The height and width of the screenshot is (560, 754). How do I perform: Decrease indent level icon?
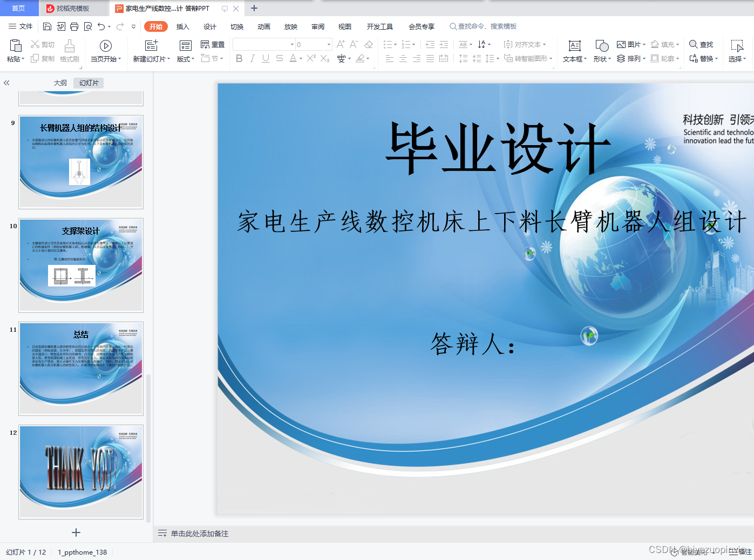[x=430, y=44]
